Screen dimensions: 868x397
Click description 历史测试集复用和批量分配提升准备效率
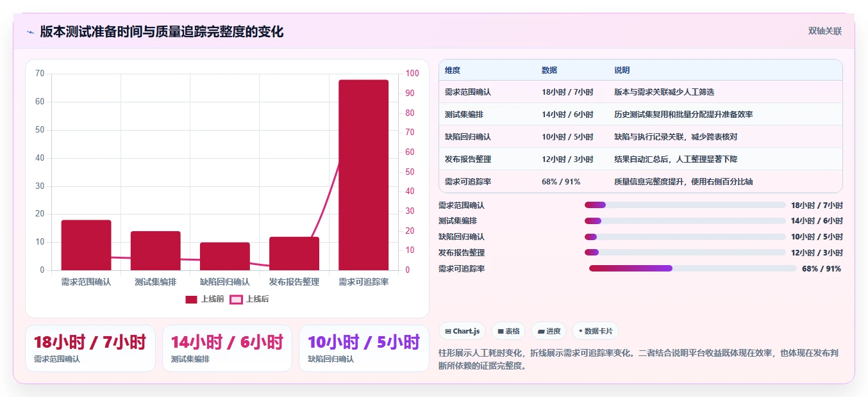pos(683,115)
